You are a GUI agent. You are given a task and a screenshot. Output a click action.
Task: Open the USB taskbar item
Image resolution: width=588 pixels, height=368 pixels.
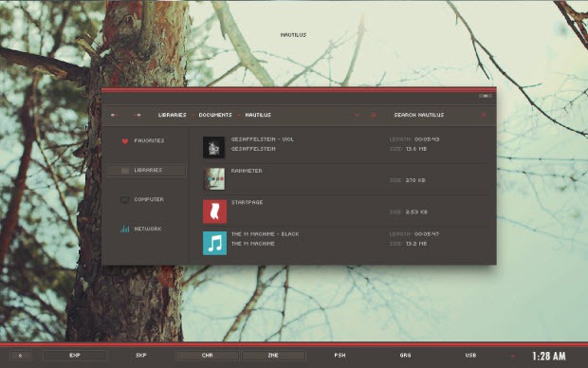470,356
